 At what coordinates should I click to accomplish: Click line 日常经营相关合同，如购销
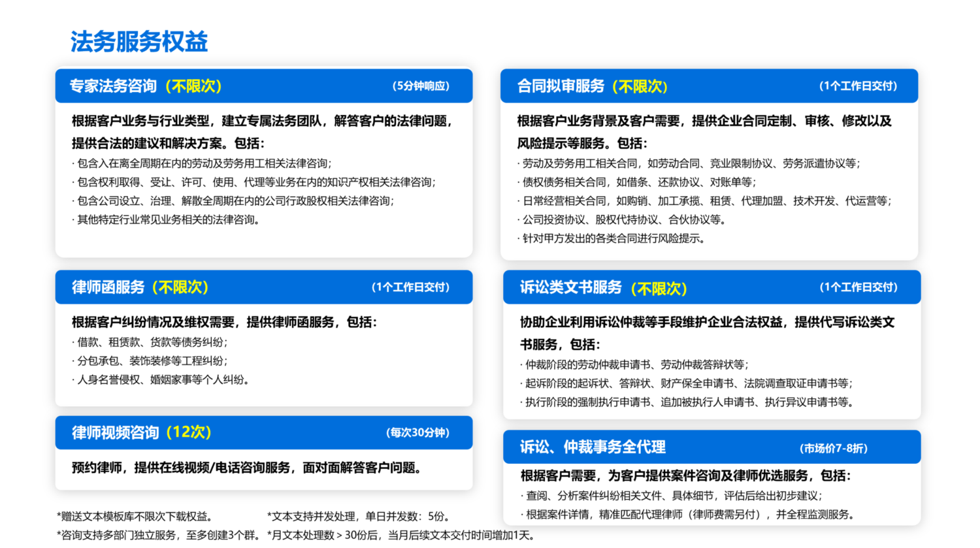point(704,201)
